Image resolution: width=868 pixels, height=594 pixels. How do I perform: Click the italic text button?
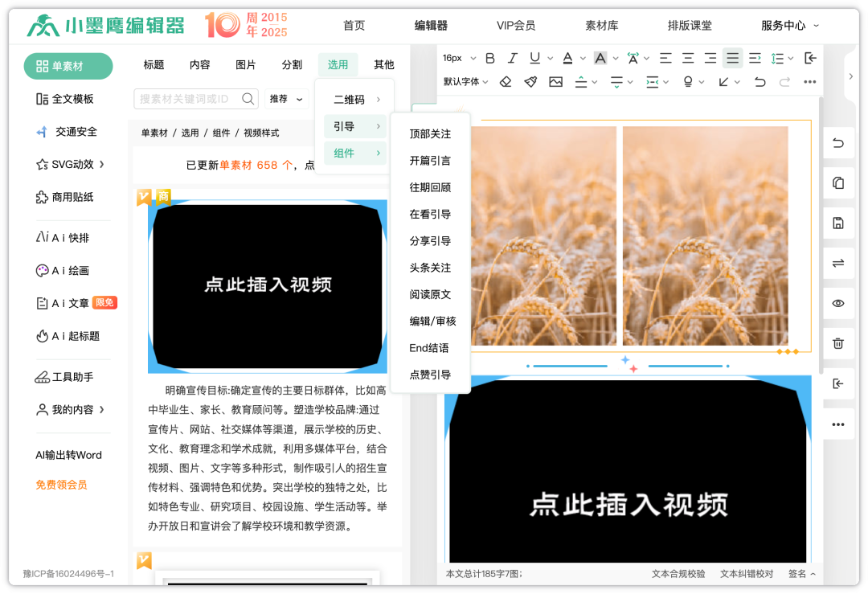coord(512,58)
